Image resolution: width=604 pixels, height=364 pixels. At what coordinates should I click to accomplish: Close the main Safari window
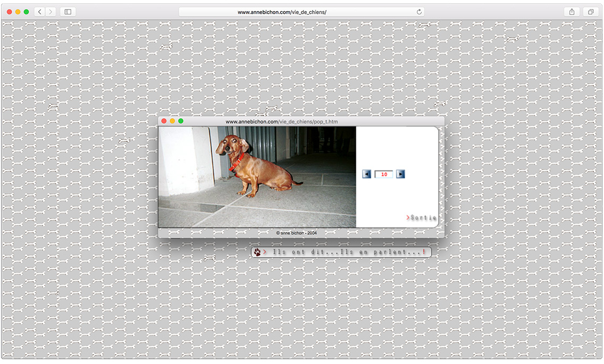(x=10, y=12)
